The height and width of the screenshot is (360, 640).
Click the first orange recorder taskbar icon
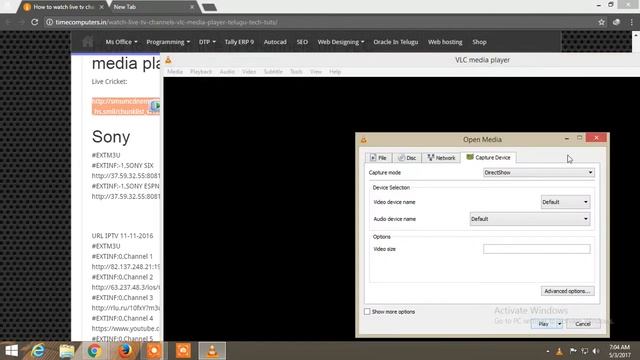154,351
